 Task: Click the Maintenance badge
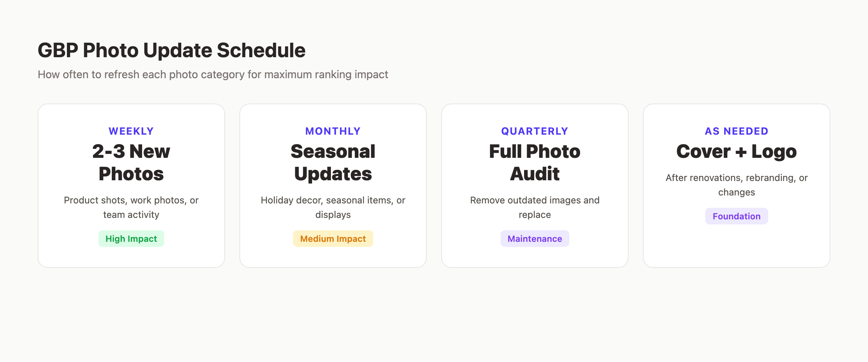[x=535, y=239]
